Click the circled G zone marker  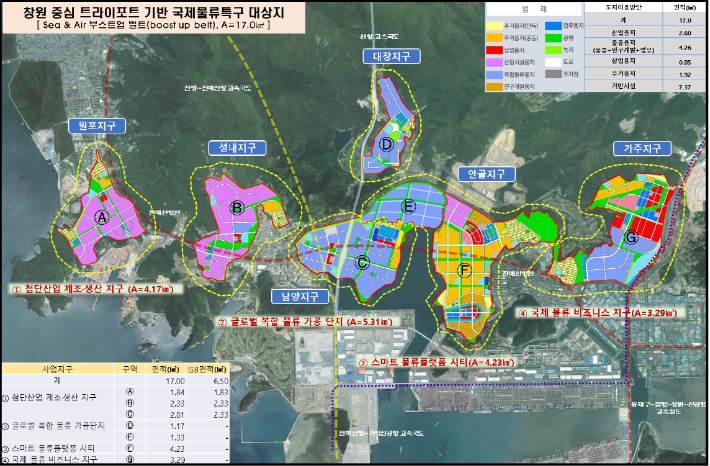coord(631,237)
